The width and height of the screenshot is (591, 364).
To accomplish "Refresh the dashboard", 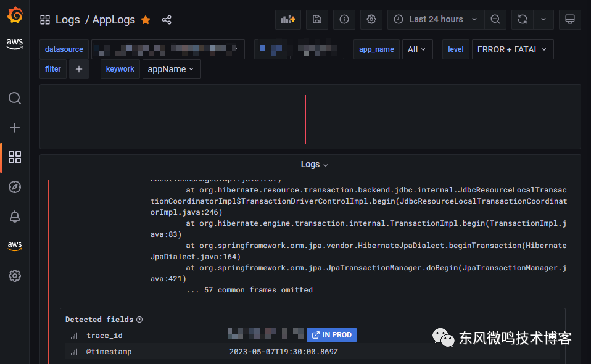I will pos(523,20).
